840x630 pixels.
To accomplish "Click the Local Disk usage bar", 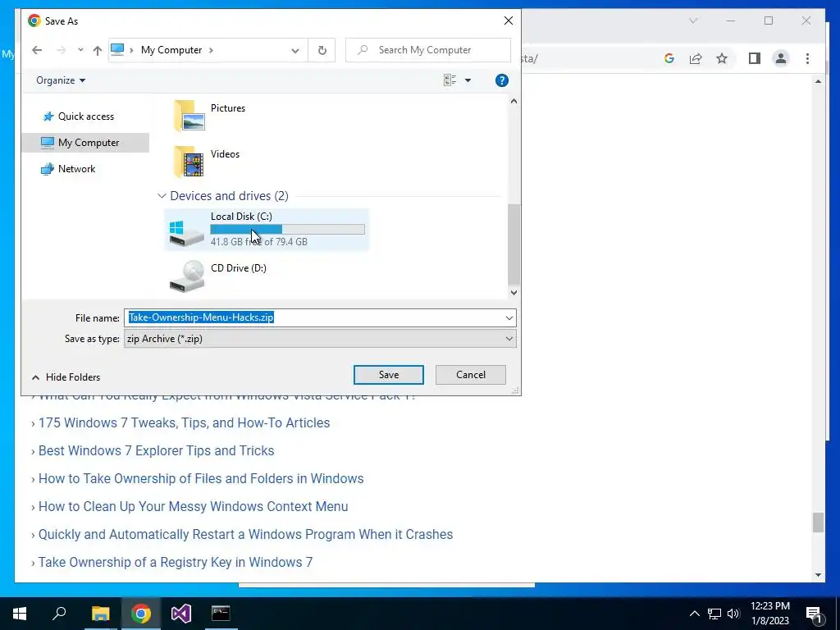I will (x=288, y=230).
